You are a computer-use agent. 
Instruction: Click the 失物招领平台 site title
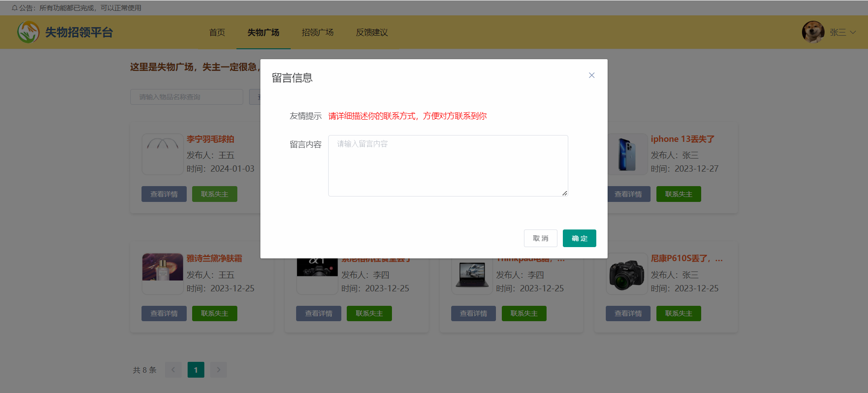(x=79, y=33)
